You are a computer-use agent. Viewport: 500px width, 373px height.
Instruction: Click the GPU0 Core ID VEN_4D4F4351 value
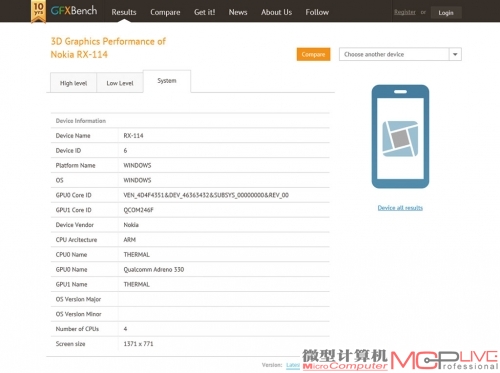coord(206,195)
